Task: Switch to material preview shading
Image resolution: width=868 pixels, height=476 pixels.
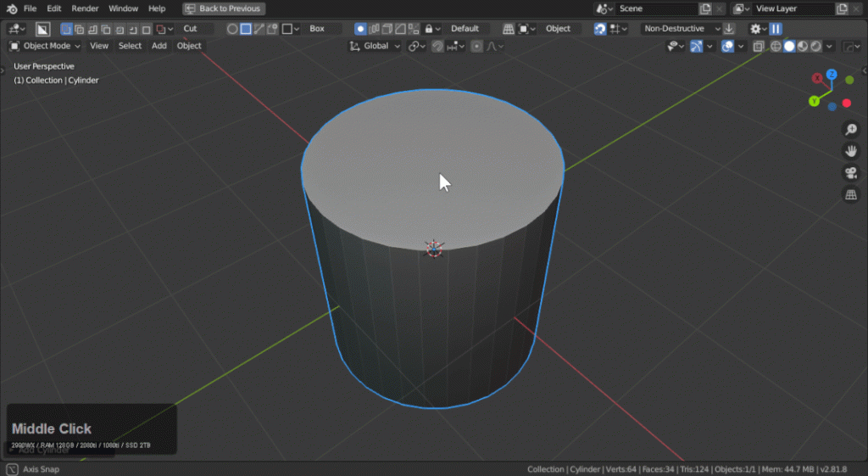Action: click(803, 46)
